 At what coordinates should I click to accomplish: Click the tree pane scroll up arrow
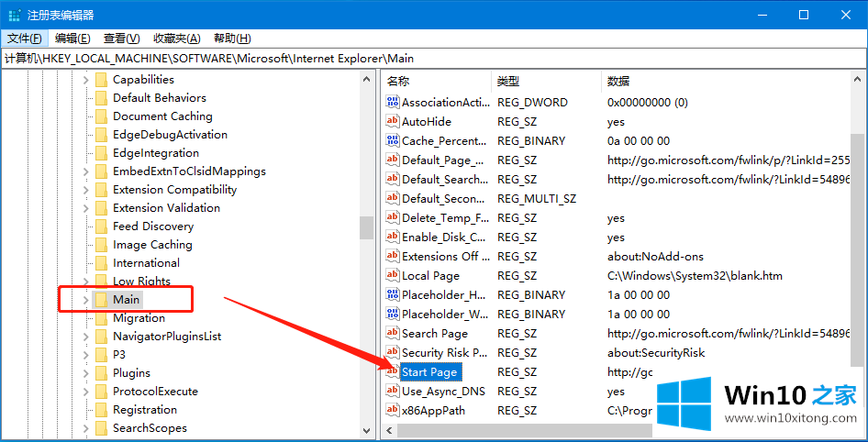[366, 80]
